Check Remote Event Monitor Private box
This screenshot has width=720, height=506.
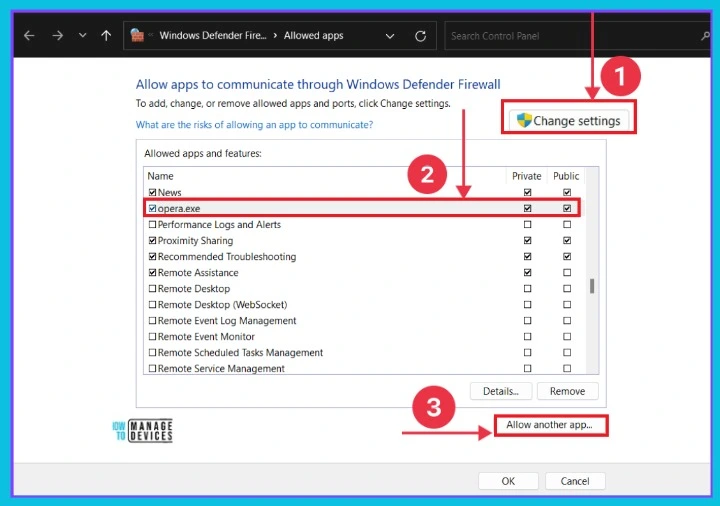pyautogui.click(x=527, y=337)
